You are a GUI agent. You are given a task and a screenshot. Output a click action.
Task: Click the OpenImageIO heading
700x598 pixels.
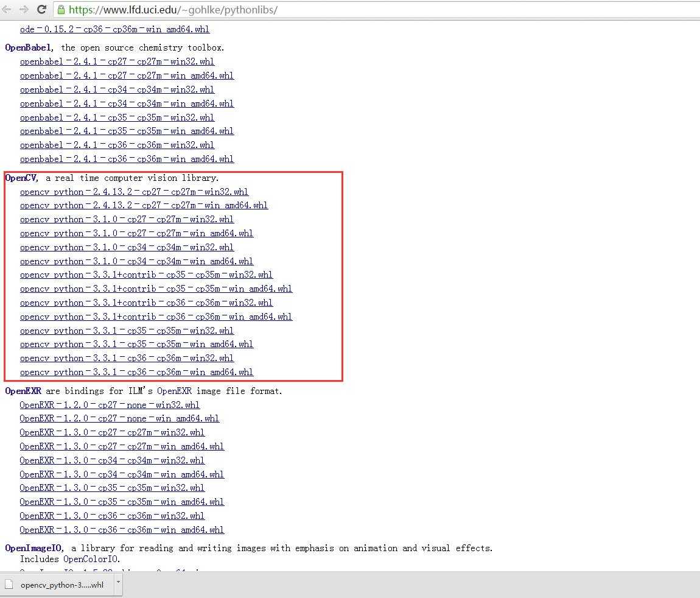34,548
